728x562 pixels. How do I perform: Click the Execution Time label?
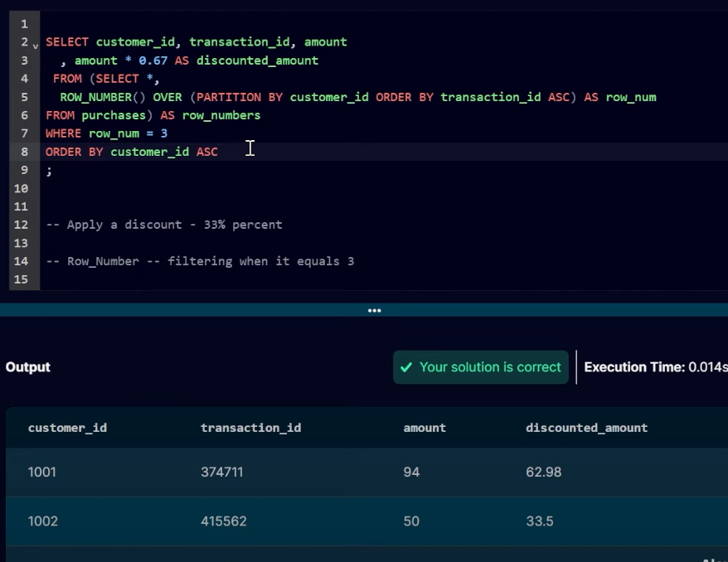tap(634, 367)
